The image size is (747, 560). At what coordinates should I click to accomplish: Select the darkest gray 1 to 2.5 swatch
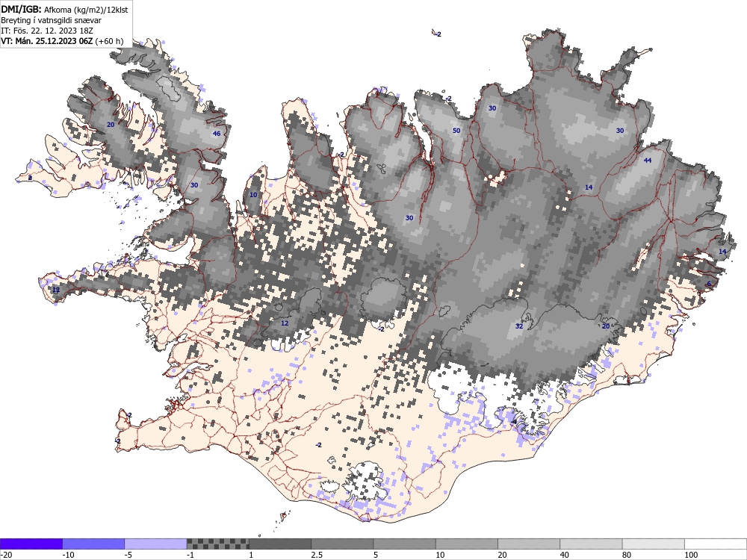point(280,544)
